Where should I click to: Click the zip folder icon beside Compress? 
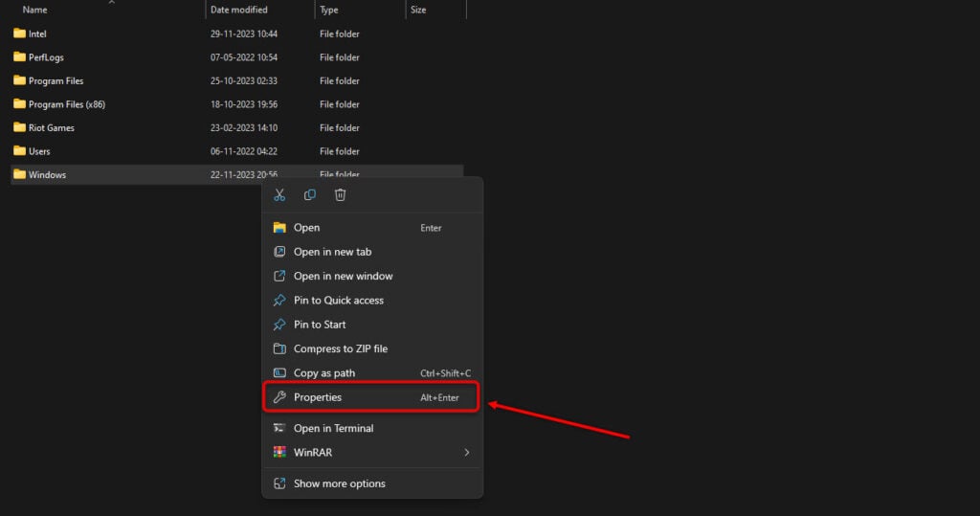coord(279,348)
